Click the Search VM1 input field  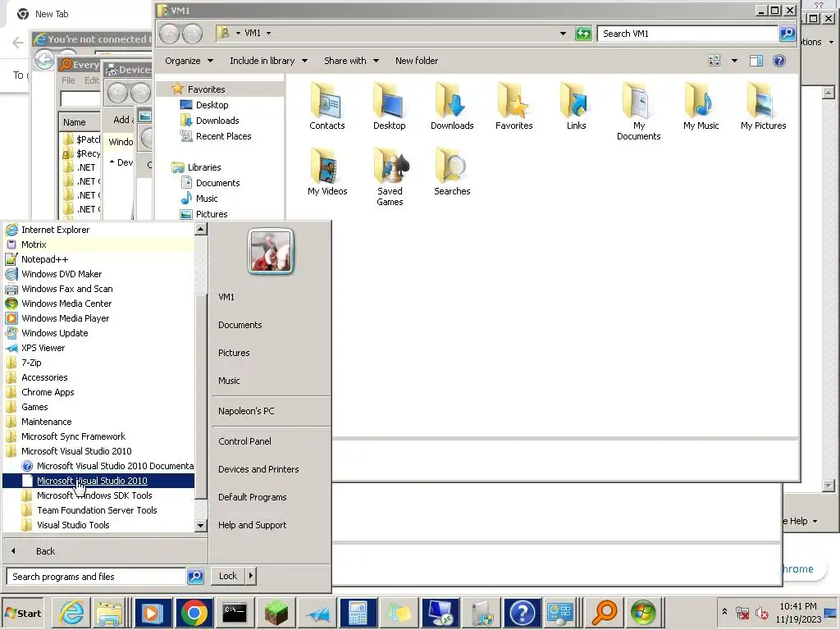pyautogui.click(x=687, y=33)
